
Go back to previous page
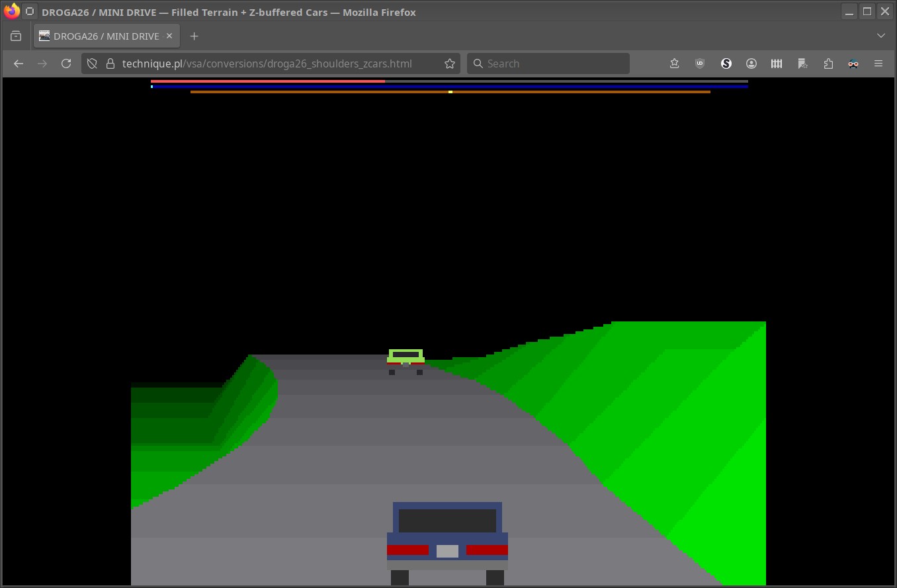click(19, 63)
